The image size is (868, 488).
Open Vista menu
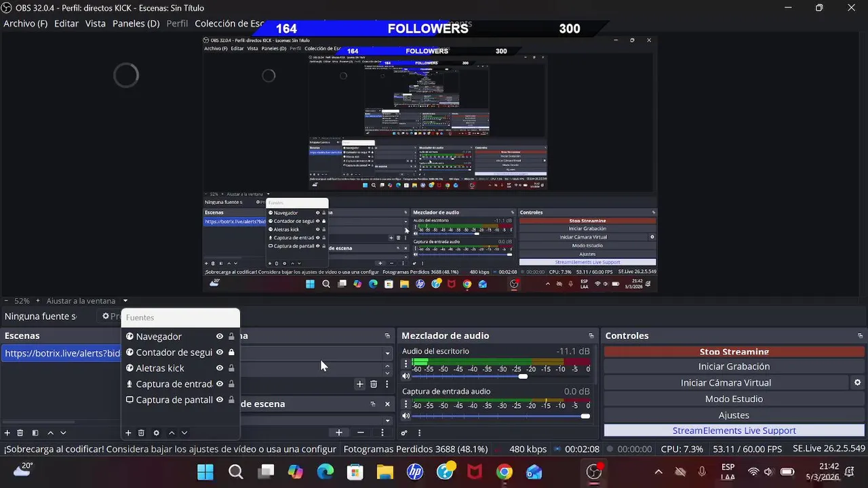click(x=95, y=23)
